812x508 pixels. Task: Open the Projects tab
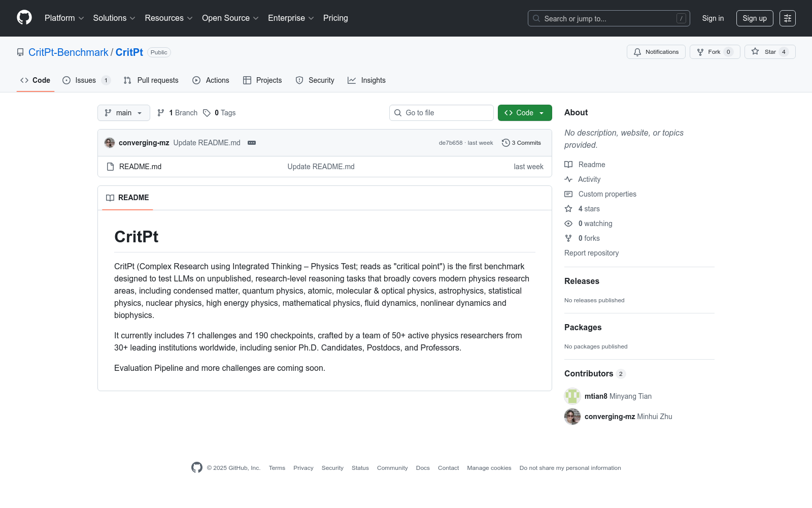(262, 80)
